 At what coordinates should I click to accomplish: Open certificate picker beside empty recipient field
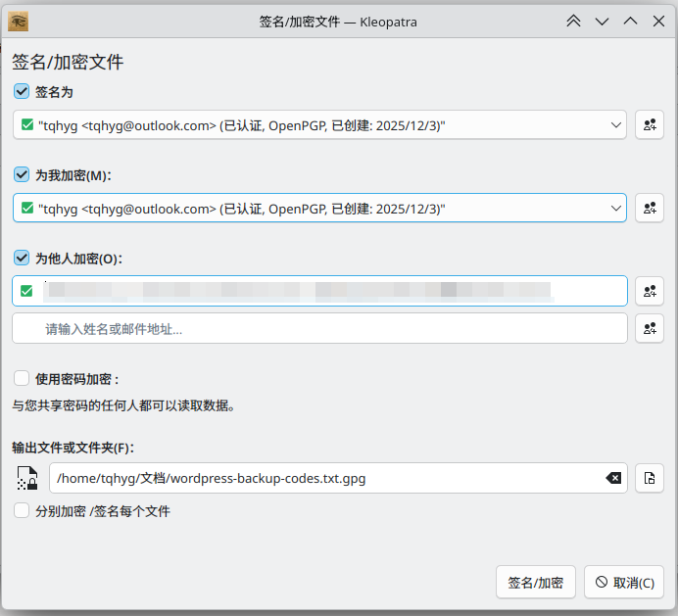[x=649, y=329]
